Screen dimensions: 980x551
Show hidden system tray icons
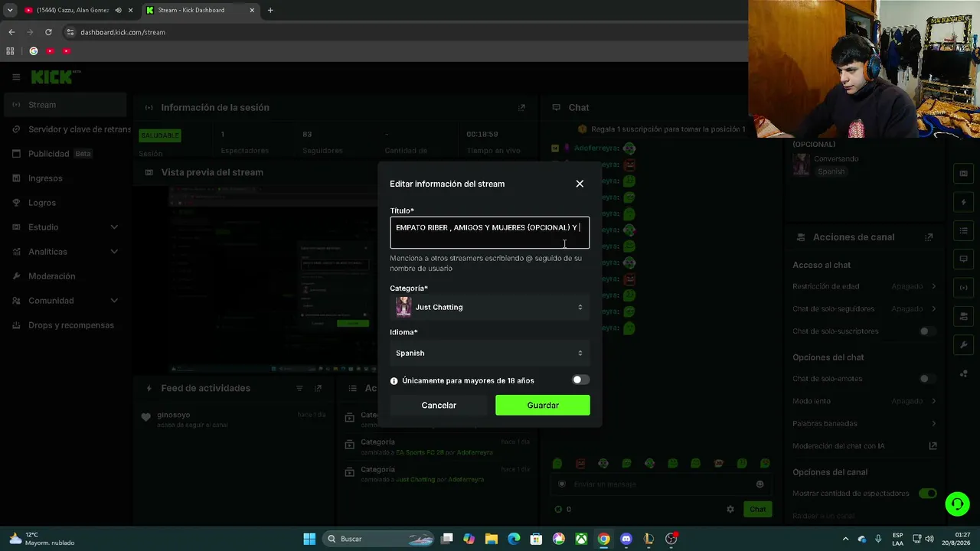pos(845,539)
